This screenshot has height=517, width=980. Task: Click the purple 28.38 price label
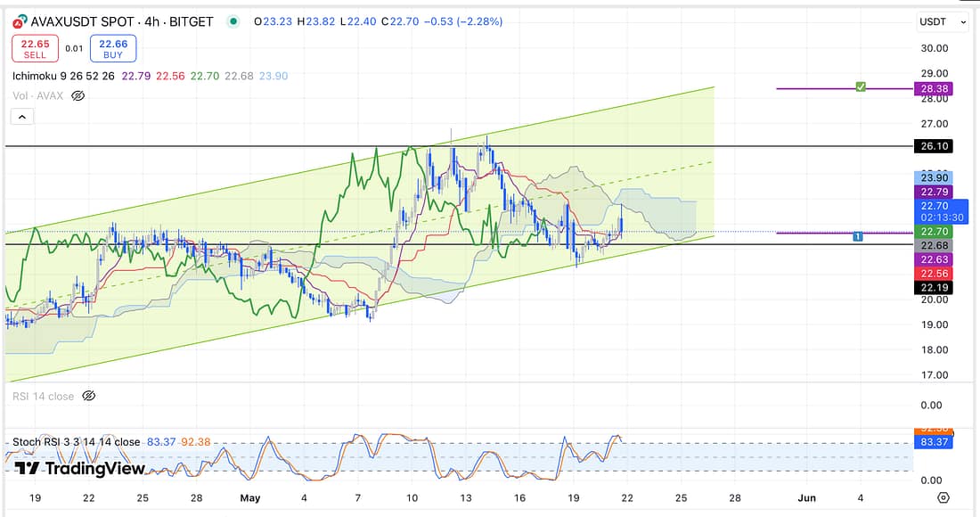pyautogui.click(x=933, y=88)
